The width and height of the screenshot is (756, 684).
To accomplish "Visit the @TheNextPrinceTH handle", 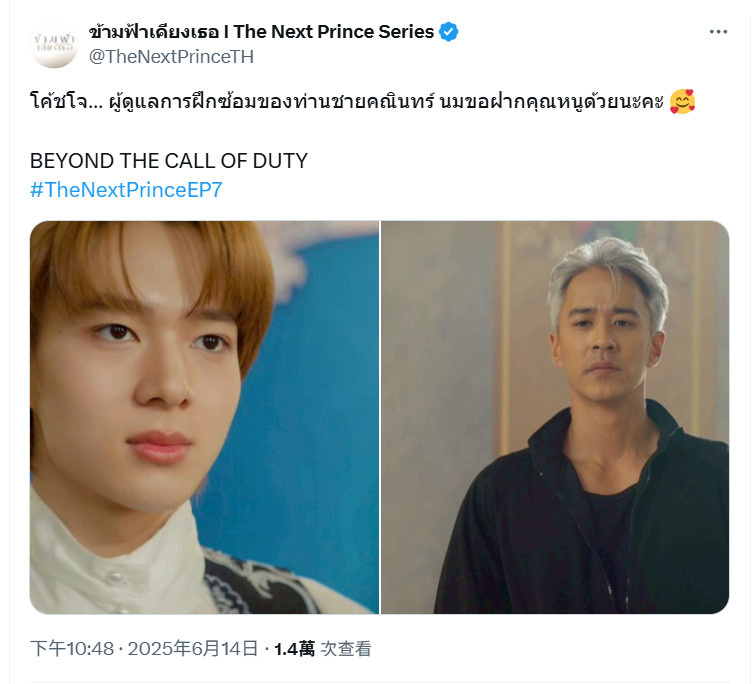I will point(171,57).
